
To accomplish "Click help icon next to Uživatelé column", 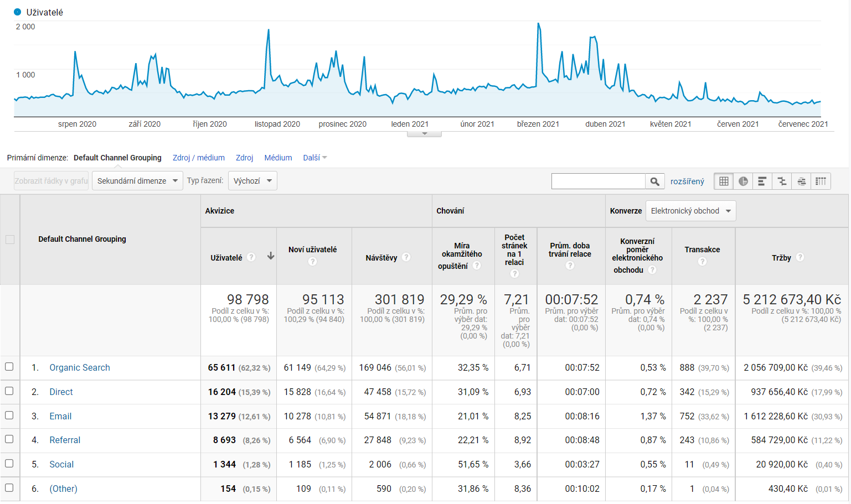I will 251,257.
